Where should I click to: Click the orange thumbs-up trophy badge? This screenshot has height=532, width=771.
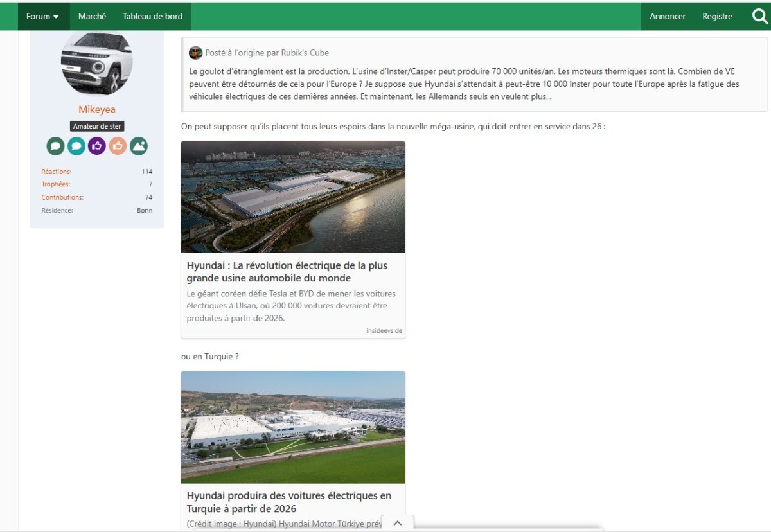(x=118, y=146)
